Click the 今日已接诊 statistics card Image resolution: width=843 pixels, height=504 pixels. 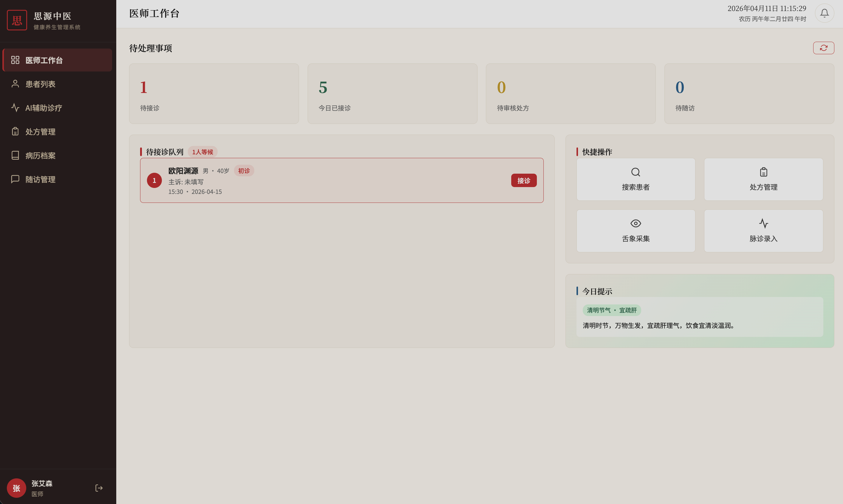(x=392, y=94)
